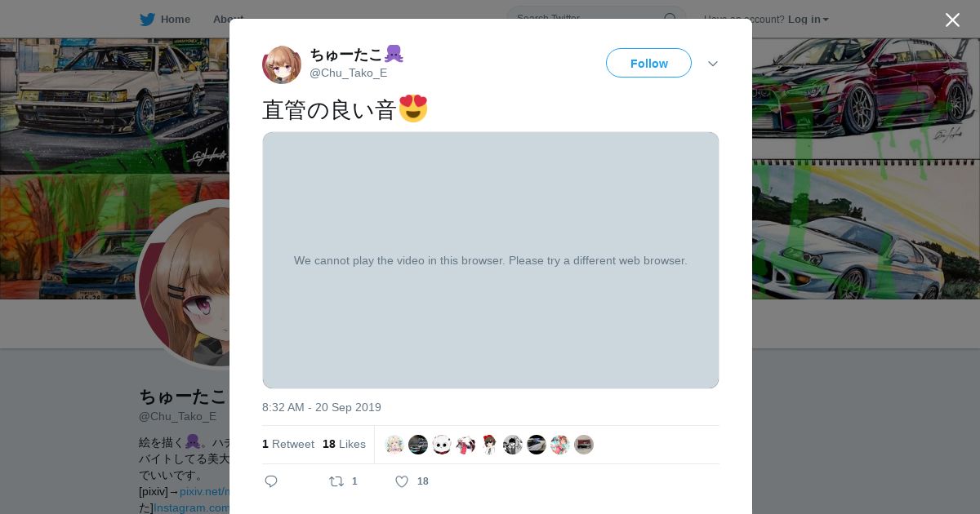Click the unplayable video area
This screenshot has width=980, height=514.
pos(491,260)
